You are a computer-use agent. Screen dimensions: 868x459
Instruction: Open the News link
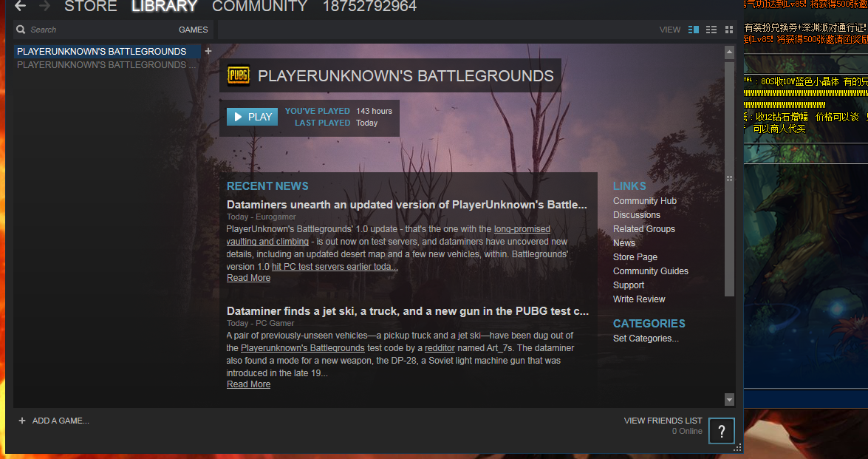(624, 243)
